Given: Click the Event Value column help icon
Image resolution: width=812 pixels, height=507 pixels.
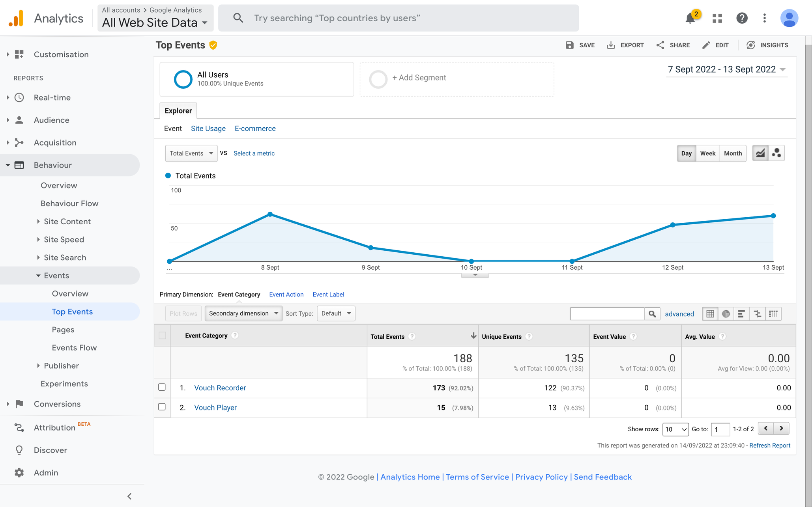Looking at the screenshot, I should (633, 337).
